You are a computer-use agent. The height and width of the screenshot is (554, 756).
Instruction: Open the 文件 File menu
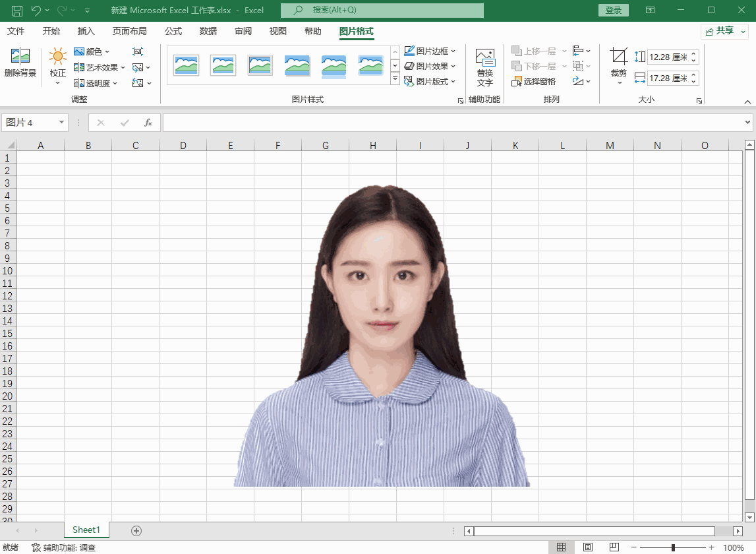[x=15, y=32]
